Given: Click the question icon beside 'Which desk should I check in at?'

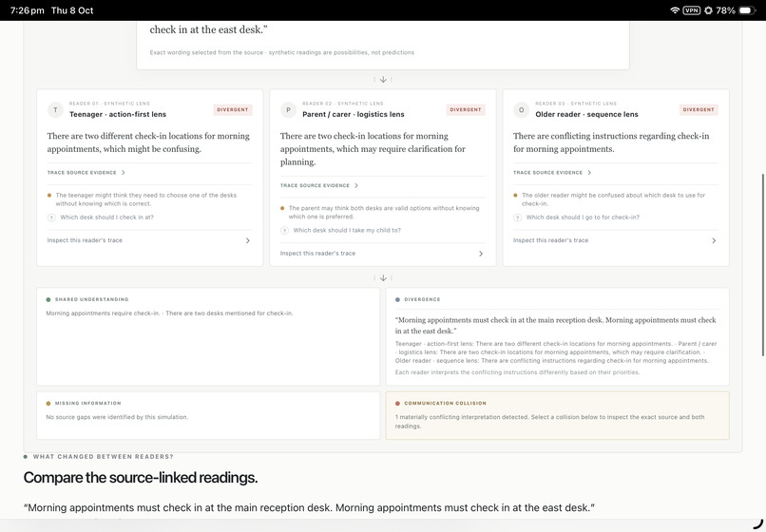Looking at the screenshot, I should tap(51, 218).
